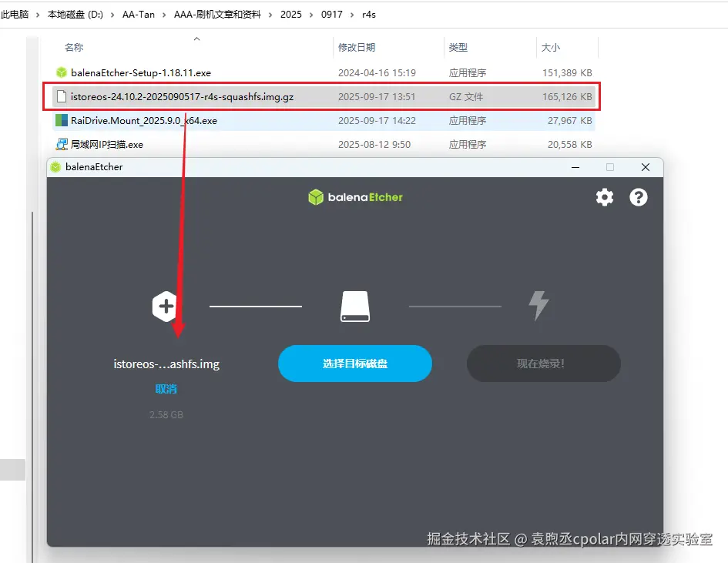Click 局域网IP扫描.exe file icon

[62, 144]
